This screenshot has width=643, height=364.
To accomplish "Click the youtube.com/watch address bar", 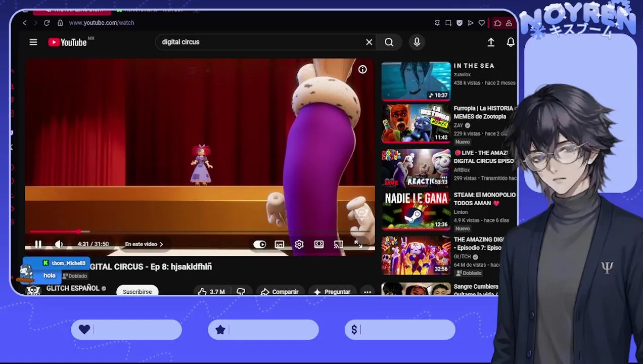I will pyautogui.click(x=101, y=23).
